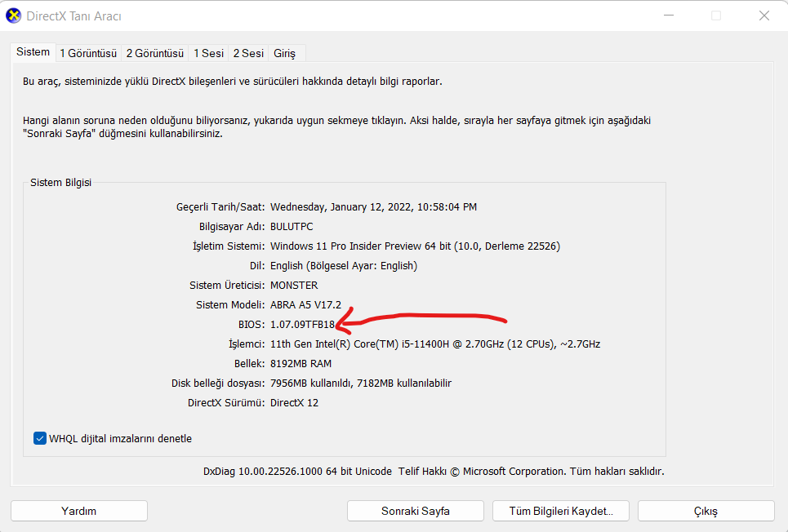788x532 pixels.
Task: Click the Sistem Modeli value ABRA A5 V17.2
Action: pos(305,305)
